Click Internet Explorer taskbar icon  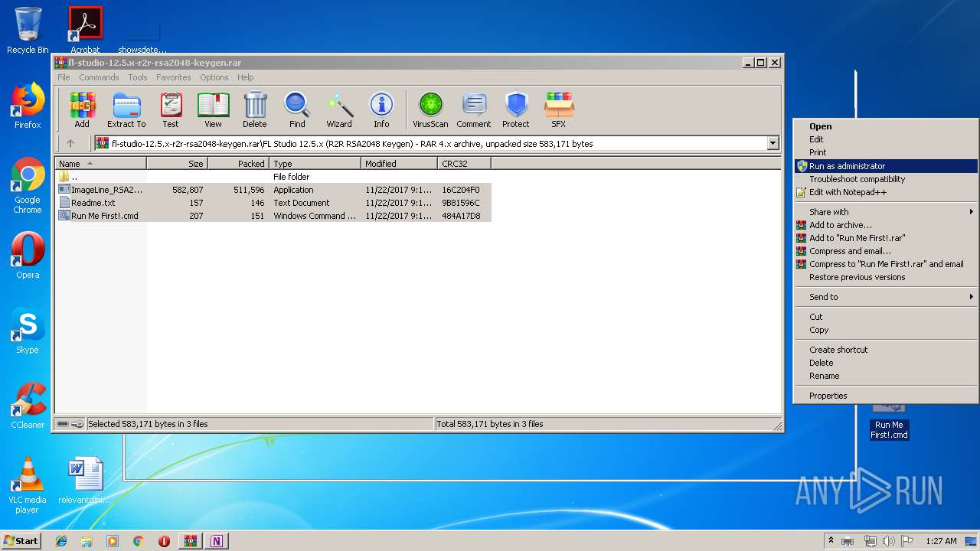click(61, 541)
